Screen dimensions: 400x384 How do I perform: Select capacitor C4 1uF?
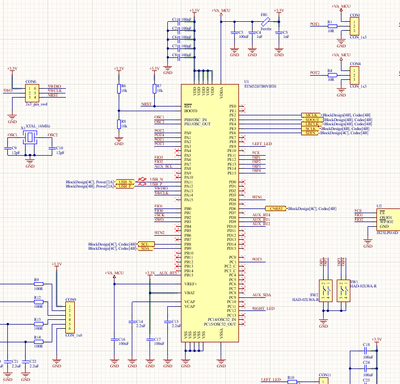pos(252,32)
